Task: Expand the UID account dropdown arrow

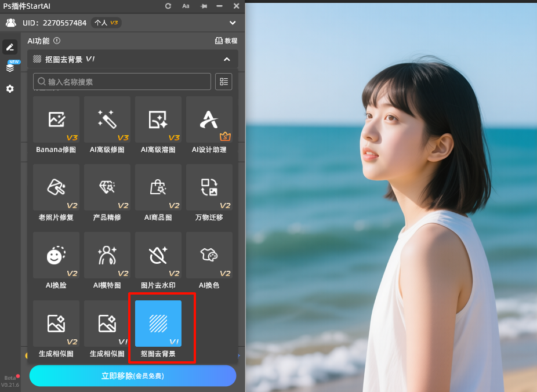Action: coord(233,23)
